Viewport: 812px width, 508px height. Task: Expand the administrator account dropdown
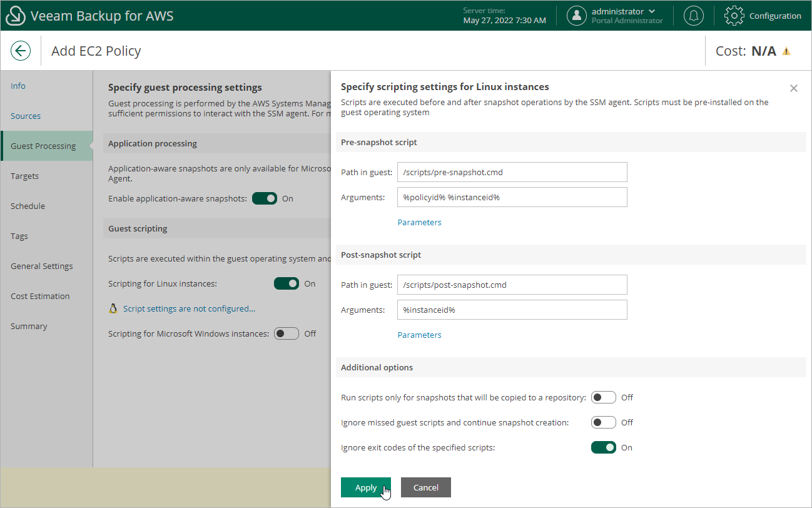[653, 11]
